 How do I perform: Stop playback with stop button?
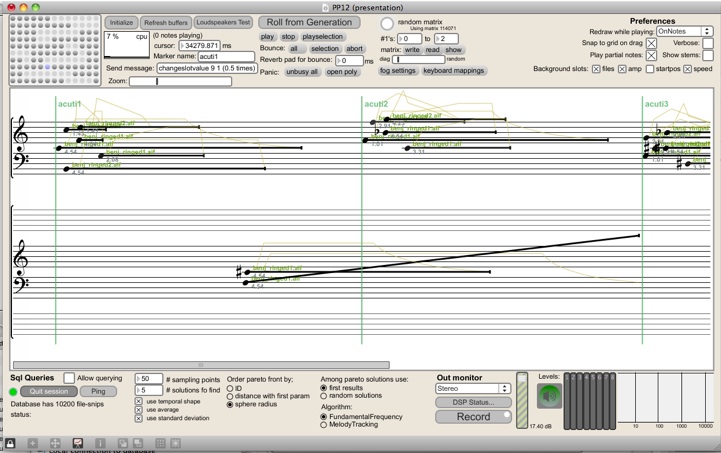point(288,37)
